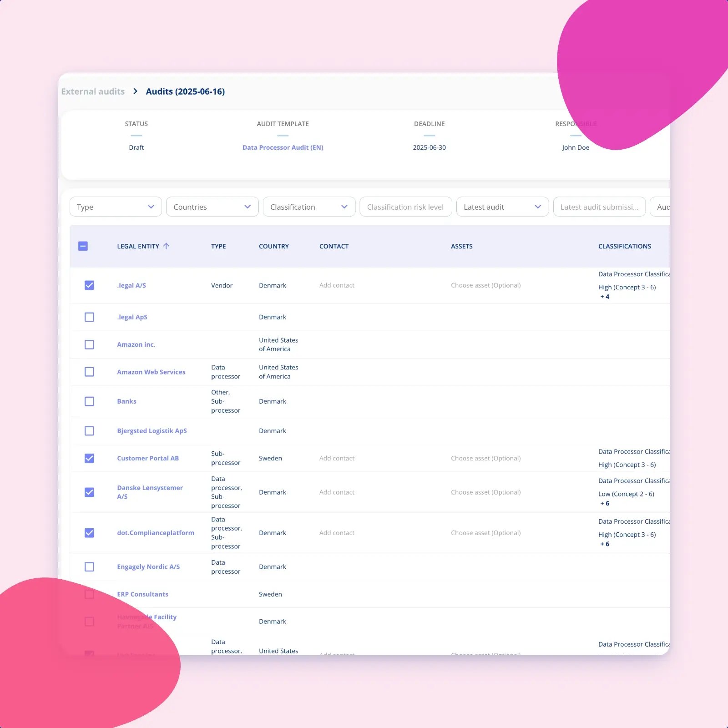The image size is (728, 728).
Task: Click the Classifications column header
Action: pyautogui.click(x=625, y=246)
